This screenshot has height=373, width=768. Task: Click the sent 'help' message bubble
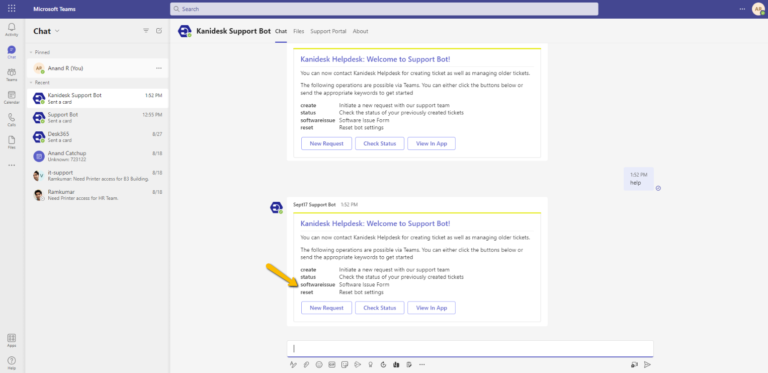point(639,179)
